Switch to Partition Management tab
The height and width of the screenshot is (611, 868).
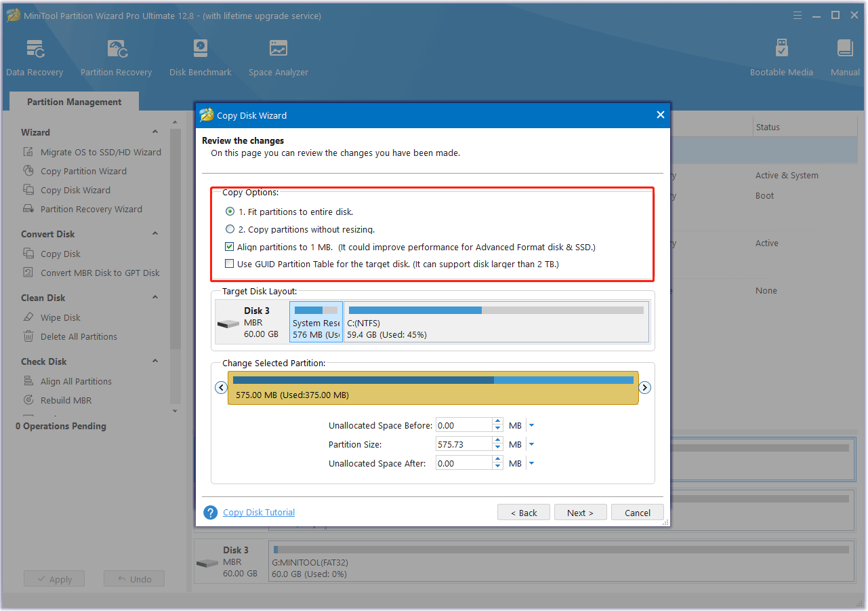[74, 102]
